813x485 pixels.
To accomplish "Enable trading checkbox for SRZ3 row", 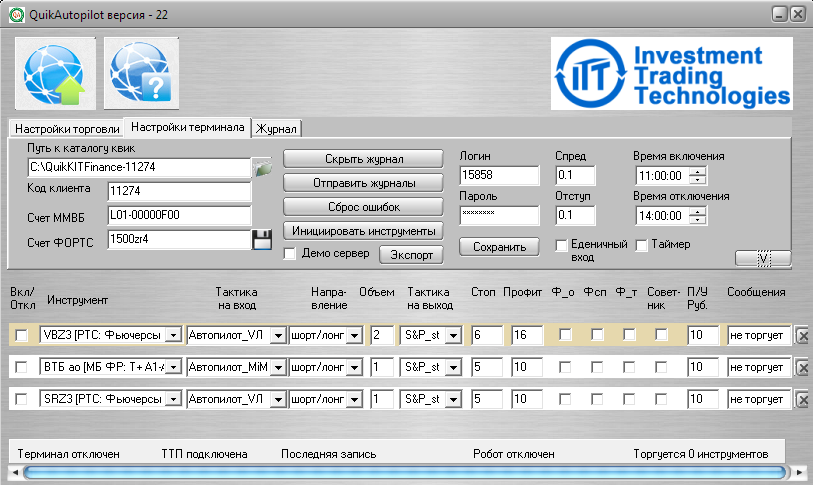I will [x=21, y=399].
